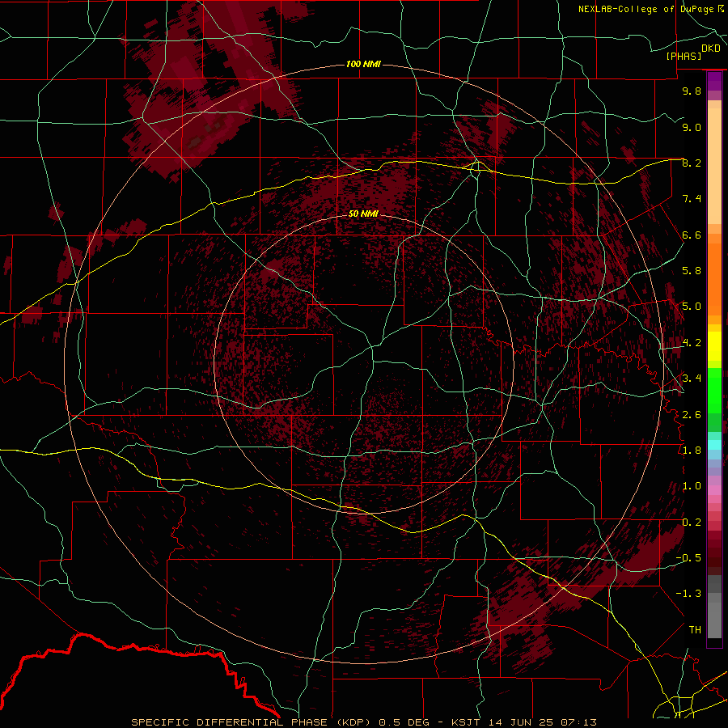This screenshot has height=728, width=728.
Task: Pick the gray band at the color bar bottom
Action: (x=714, y=616)
